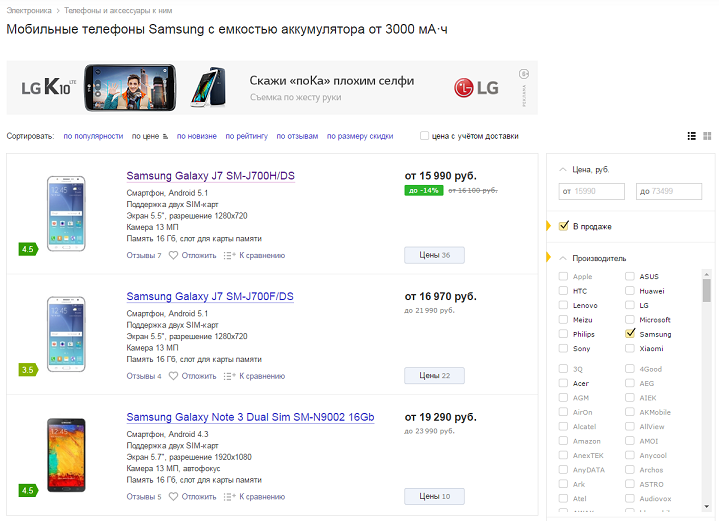Screen dimensions: 719x521
Task: Click the ad info icon on LG banner
Action: click(x=524, y=74)
